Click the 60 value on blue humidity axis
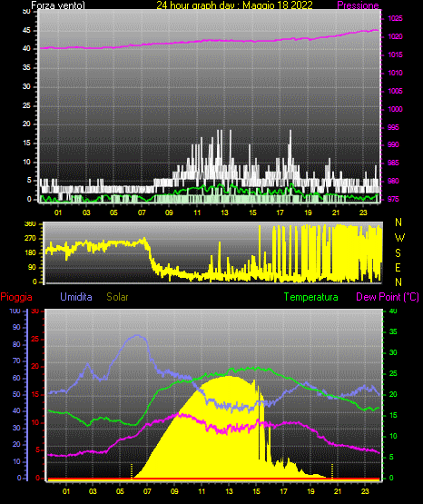 click(x=16, y=378)
